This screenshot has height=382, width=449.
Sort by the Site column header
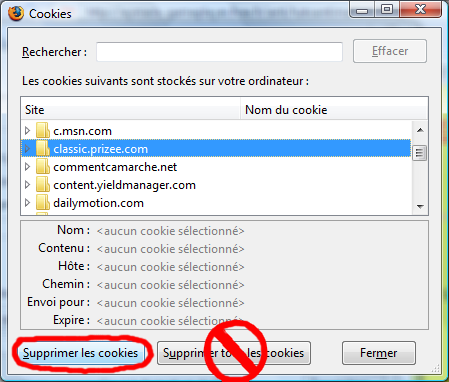tap(131, 109)
